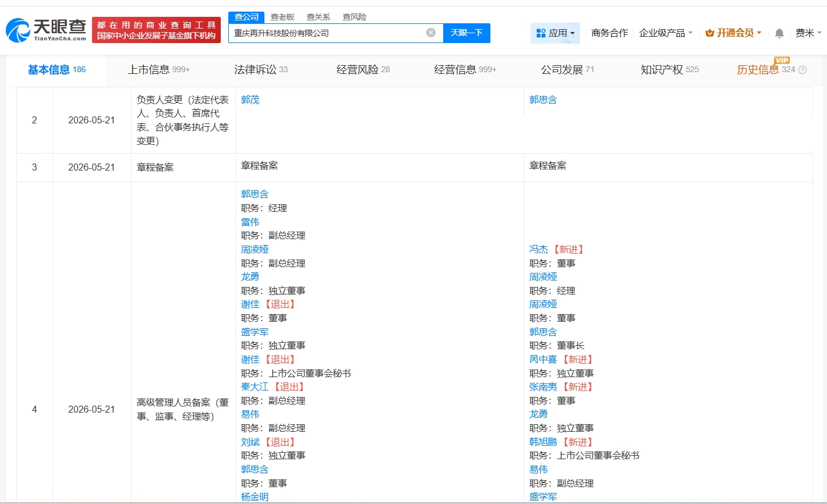The image size is (827, 504).
Task: Open 周凌娅 listed as 副总经理 before change
Action: (x=255, y=250)
